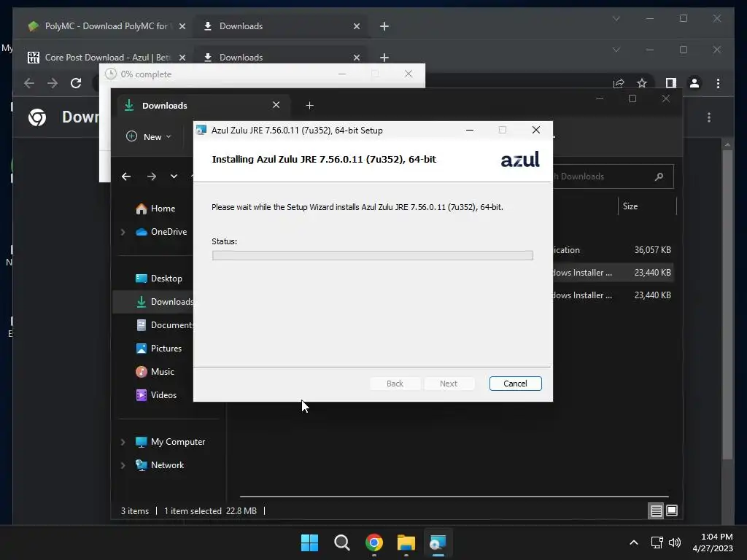Open Chrome from taskbar
747x560 pixels.
tap(374, 542)
